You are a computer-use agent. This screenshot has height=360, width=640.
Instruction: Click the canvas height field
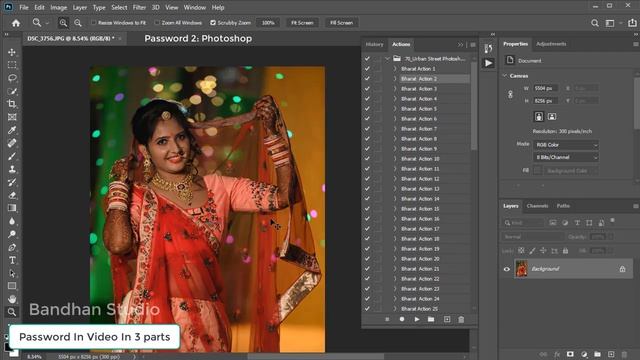point(545,100)
